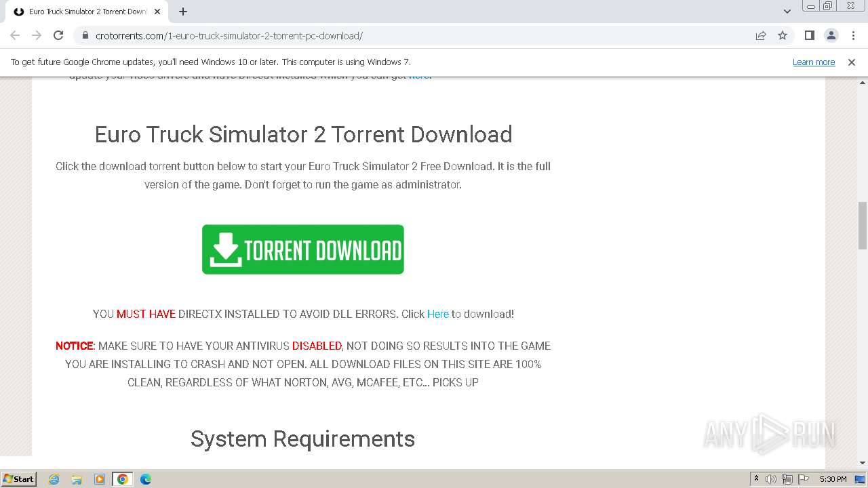Open a new browser tab
The width and height of the screenshot is (868, 488).
coord(183,12)
